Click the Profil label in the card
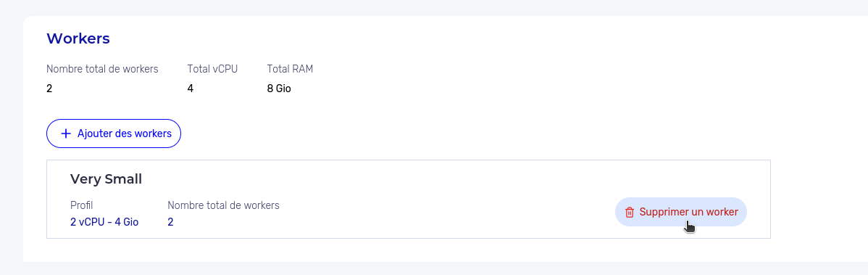 pyautogui.click(x=81, y=205)
